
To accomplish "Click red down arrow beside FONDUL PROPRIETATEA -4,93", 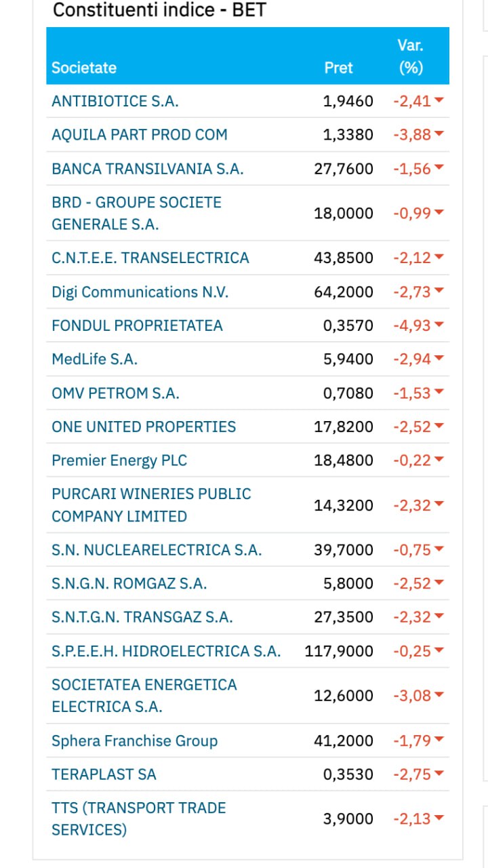I will (439, 325).
